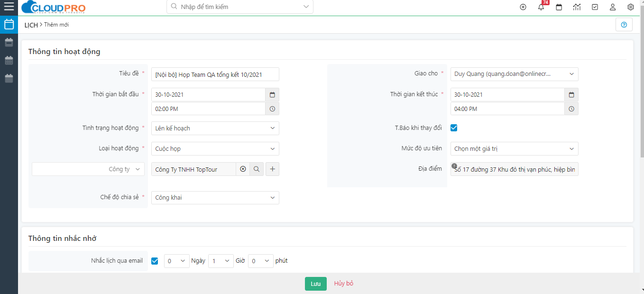
Task: Toggle Nhắc lịch qua email checkbox
Action: [155, 261]
